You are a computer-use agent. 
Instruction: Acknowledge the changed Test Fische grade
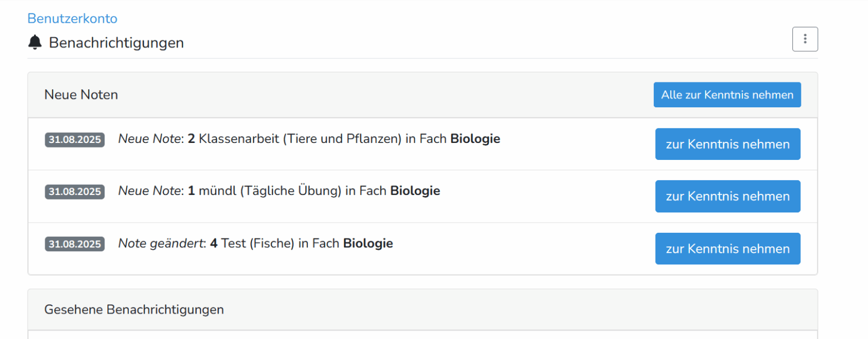click(x=727, y=249)
